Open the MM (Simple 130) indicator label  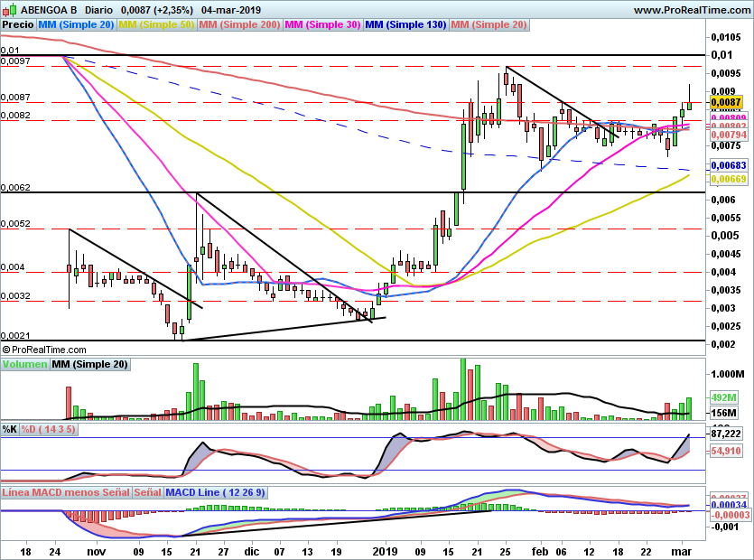tap(405, 24)
